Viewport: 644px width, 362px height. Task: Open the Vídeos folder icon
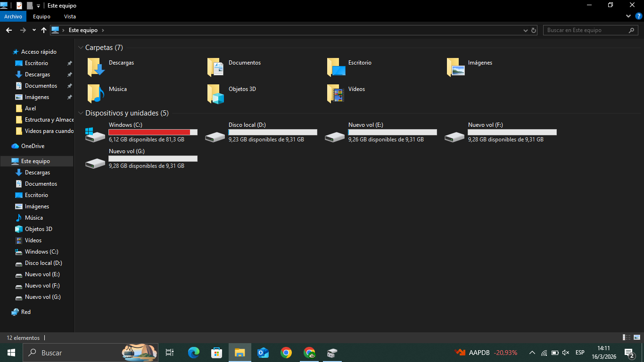[335, 94]
